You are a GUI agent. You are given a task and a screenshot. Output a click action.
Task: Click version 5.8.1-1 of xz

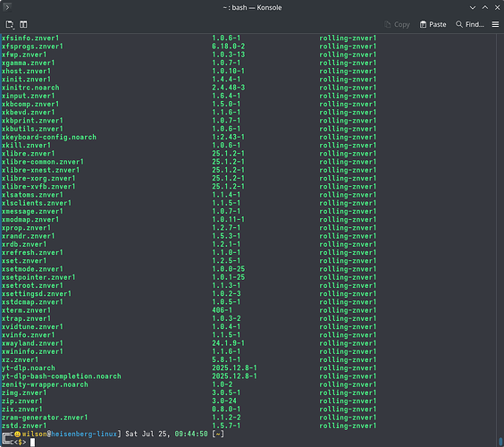tap(226, 360)
